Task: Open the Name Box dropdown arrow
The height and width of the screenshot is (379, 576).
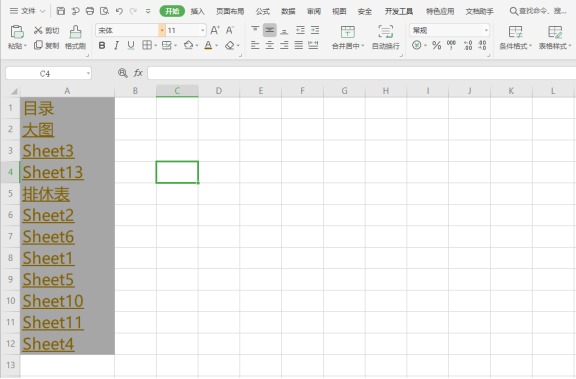Action: tap(88, 73)
